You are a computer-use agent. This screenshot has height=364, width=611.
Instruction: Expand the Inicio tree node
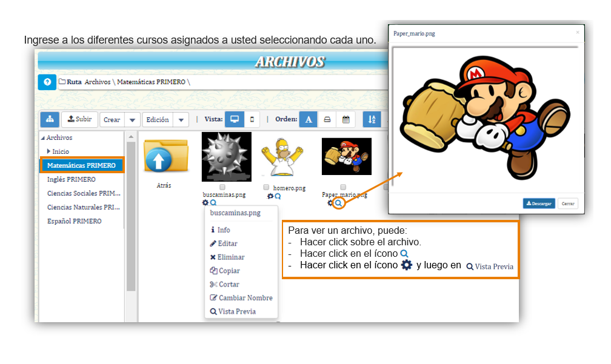pos(48,151)
